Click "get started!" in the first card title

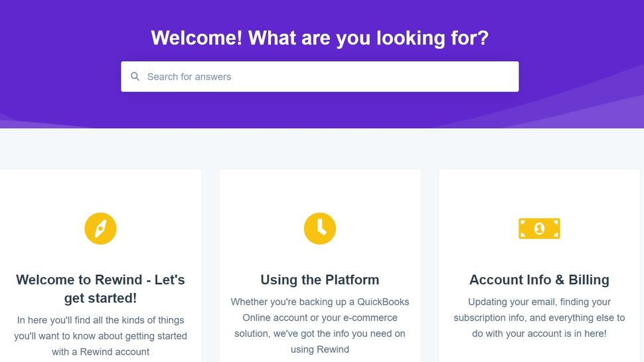[x=100, y=298]
